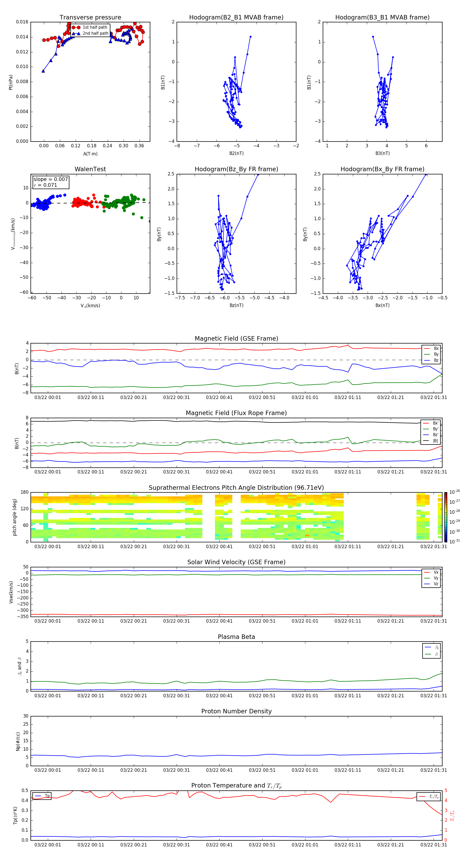
Task: Select the "Hodogram(B3_B1 MVAB frame)" title
Action: (382, 18)
